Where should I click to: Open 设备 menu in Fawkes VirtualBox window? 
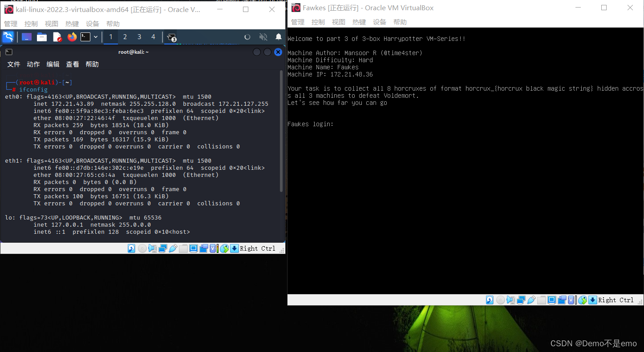[380, 22]
